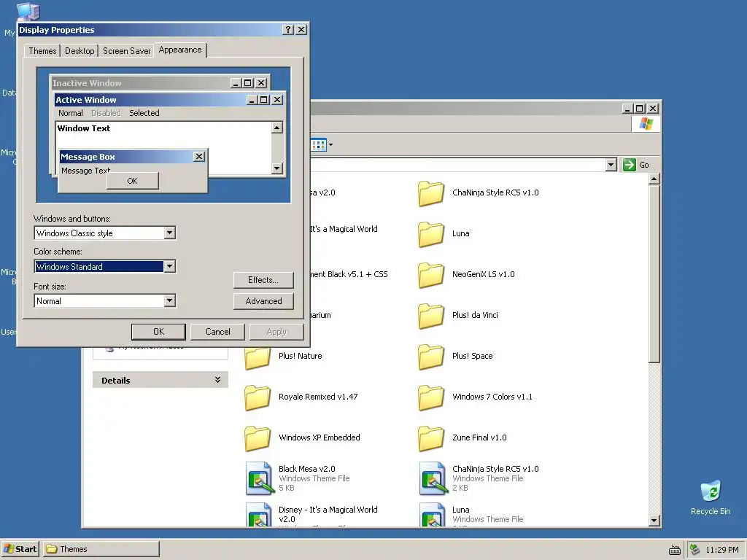
Task: Click the Apply button
Action: (276, 332)
